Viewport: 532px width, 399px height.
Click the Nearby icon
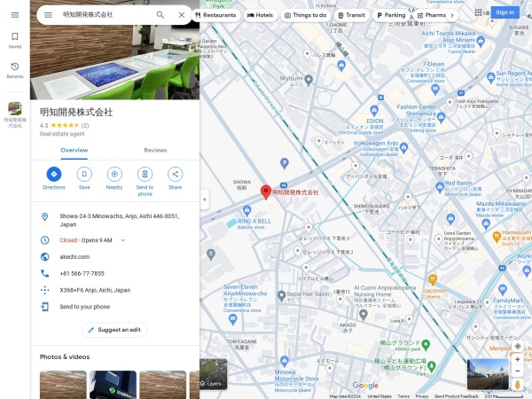[114, 174]
